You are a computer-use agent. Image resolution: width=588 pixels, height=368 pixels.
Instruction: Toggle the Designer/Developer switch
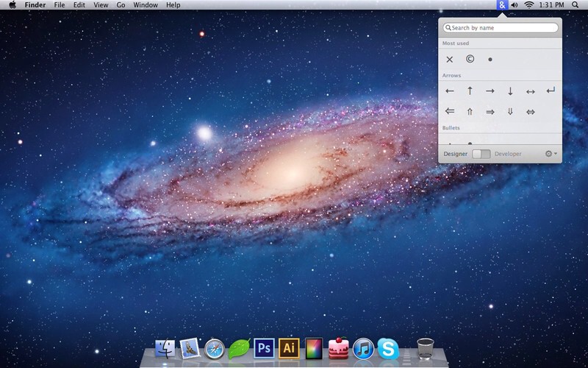(481, 154)
